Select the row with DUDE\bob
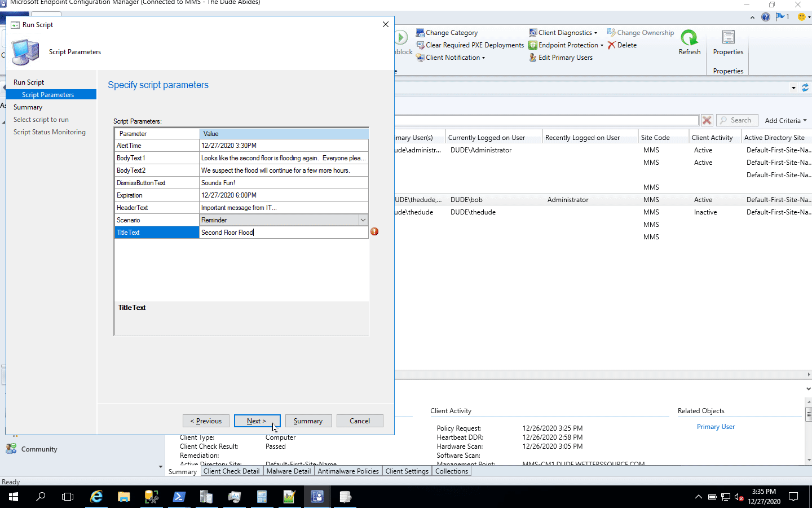This screenshot has height=508, width=812. coord(603,200)
